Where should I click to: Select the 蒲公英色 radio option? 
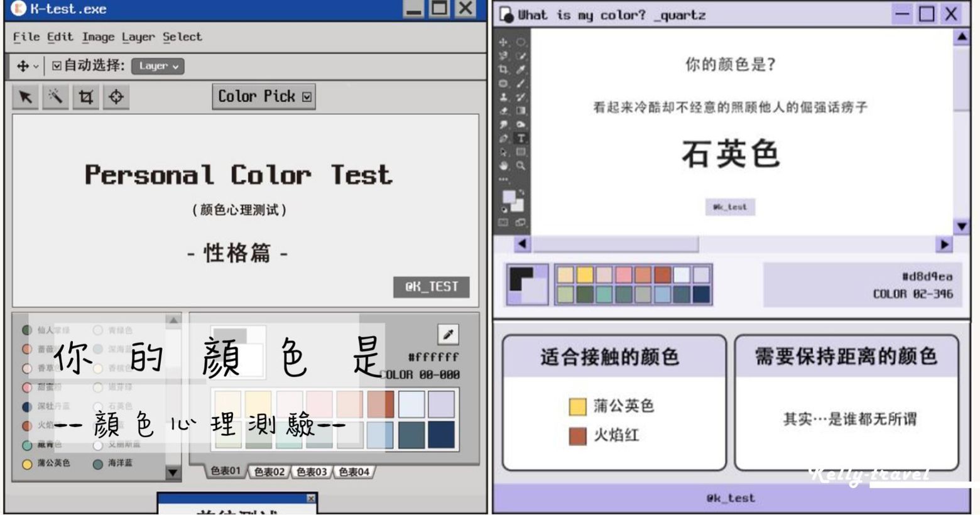[x=27, y=464]
